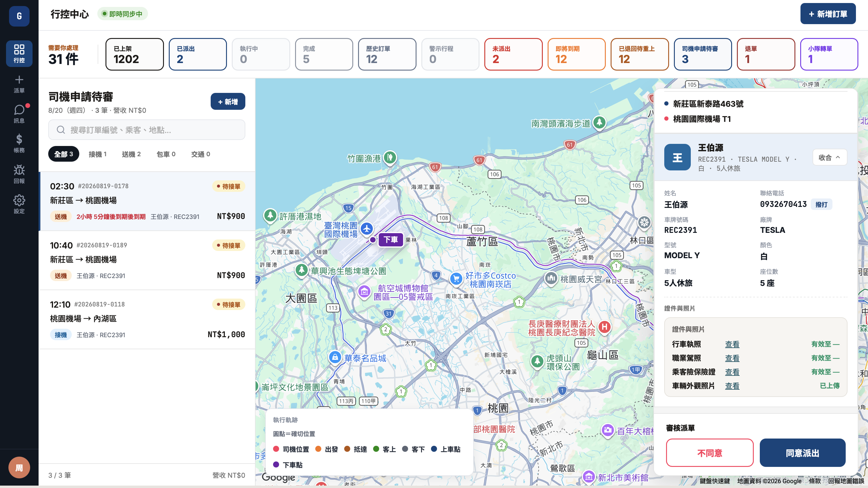
Task: Filter by 即將到期 12 status card
Action: [x=576, y=54]
